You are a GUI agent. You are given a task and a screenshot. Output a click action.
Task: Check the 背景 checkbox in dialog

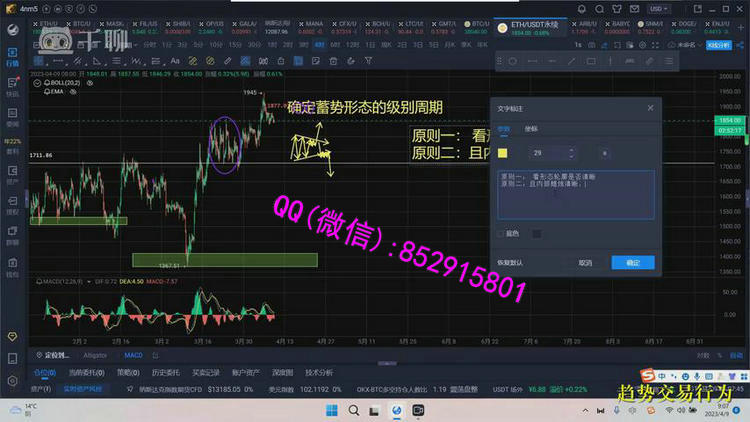502,234
